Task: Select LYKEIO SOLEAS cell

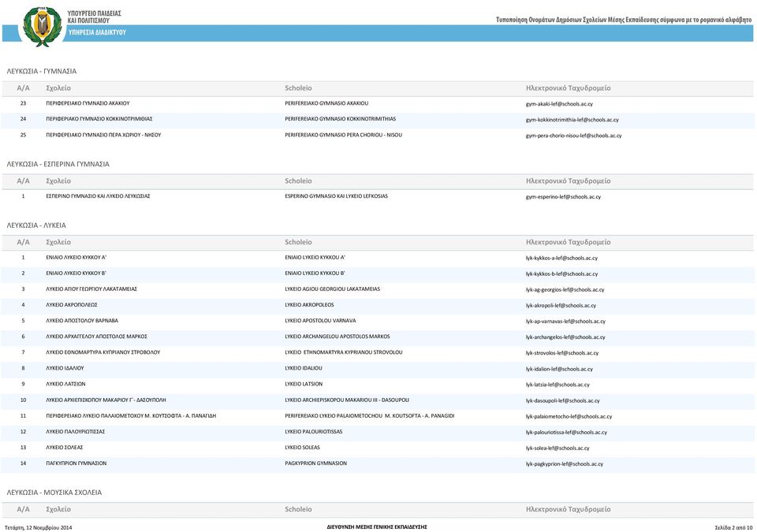Action: (302, 448)
